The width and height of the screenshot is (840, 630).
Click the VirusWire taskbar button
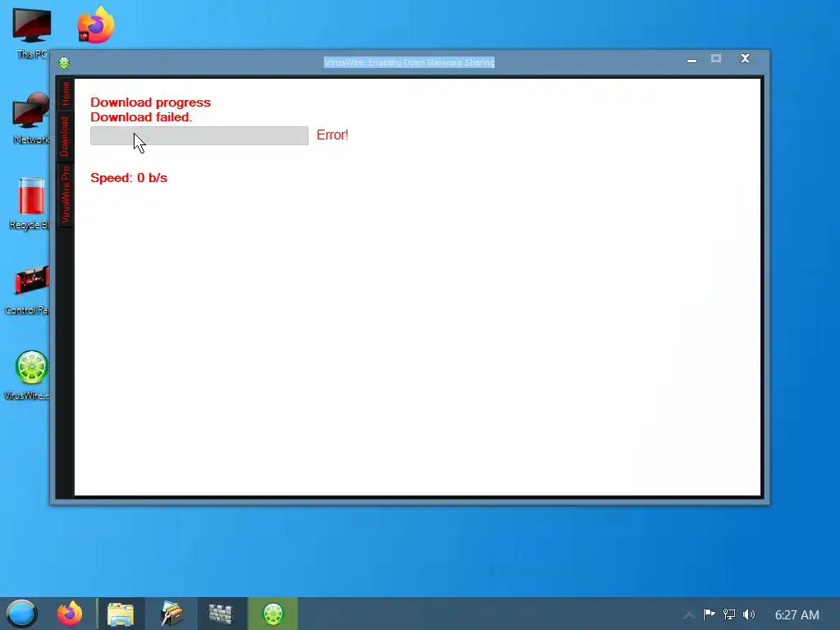(272, 614)
